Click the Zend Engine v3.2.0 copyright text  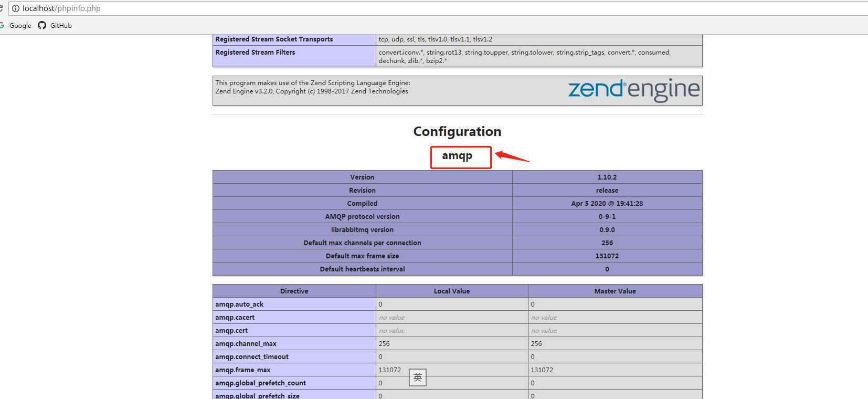coord(312,91)
